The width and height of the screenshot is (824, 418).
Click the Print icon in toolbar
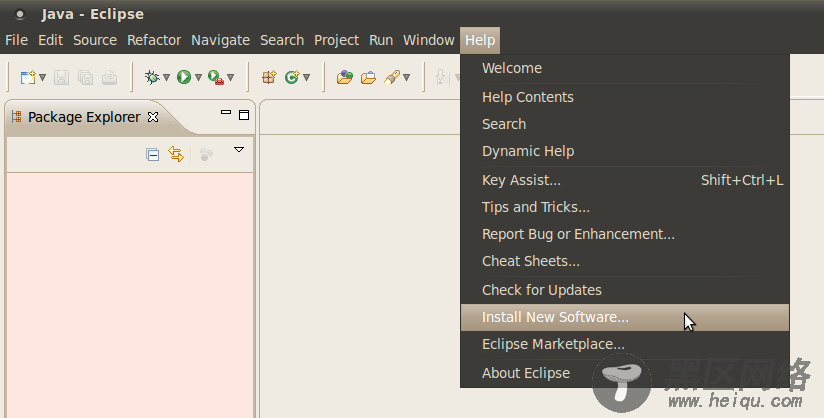109,77
